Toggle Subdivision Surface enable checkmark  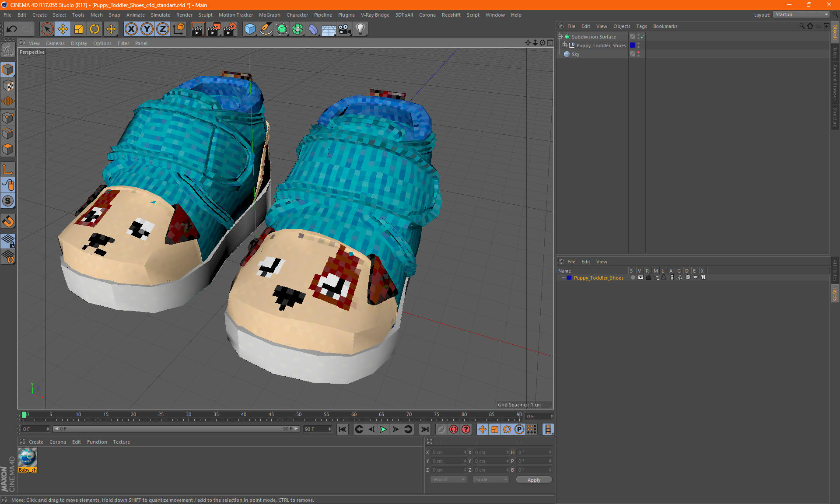coord(642,37)
